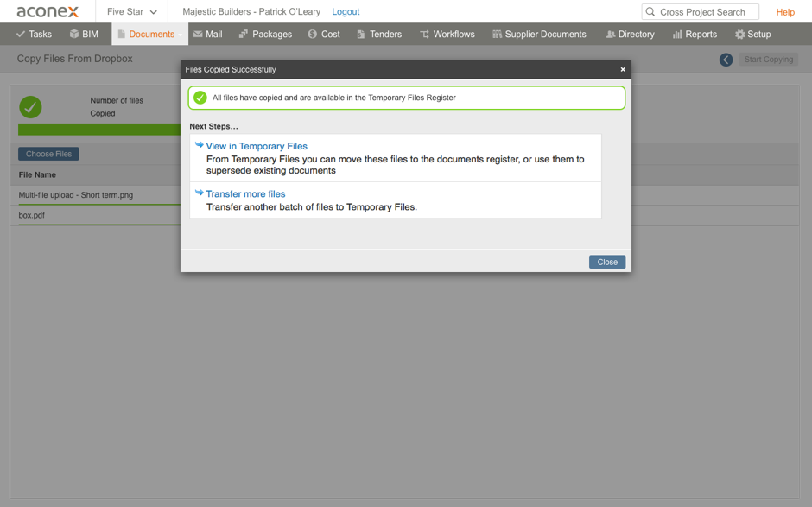The width and height of the screenshot is (812, 507).
Task: Click the Next Steps heading in the dialog
Action: coord(214,126)
